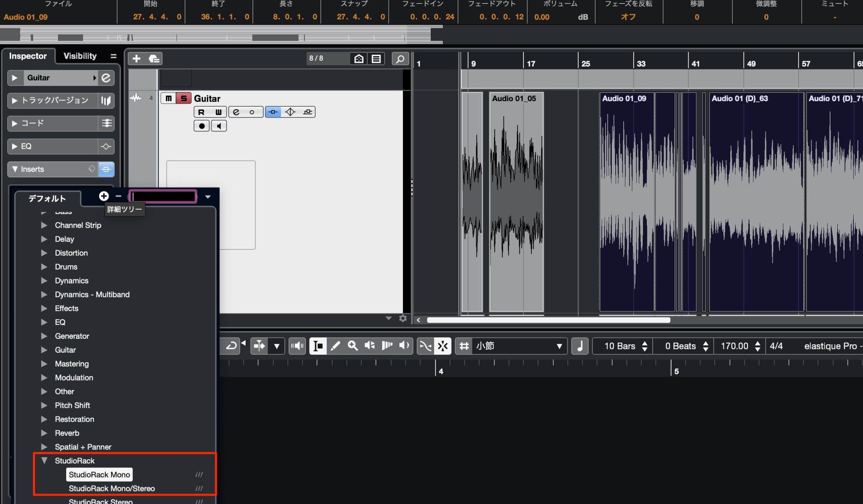Click the plugin search input field

163,196
